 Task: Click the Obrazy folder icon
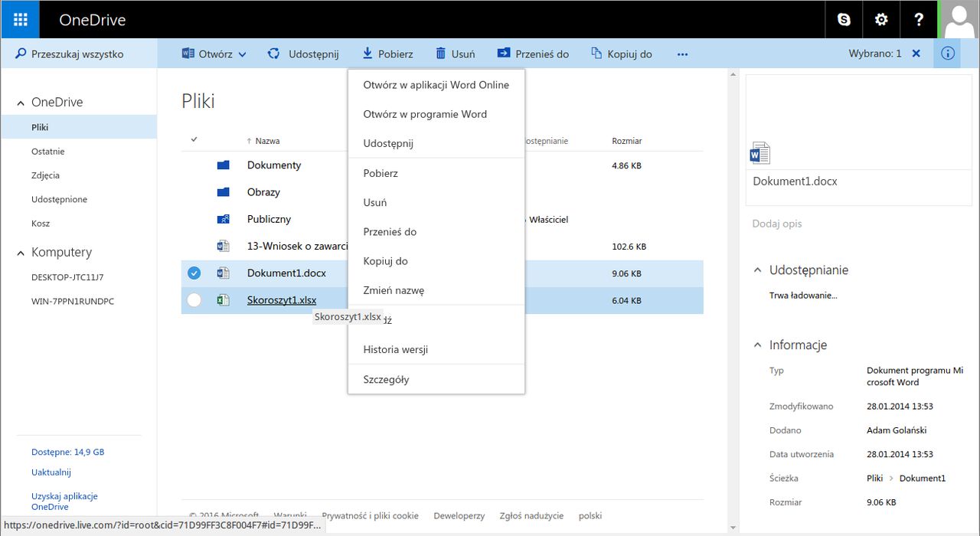pyautogui.click(x=223, y=192)
